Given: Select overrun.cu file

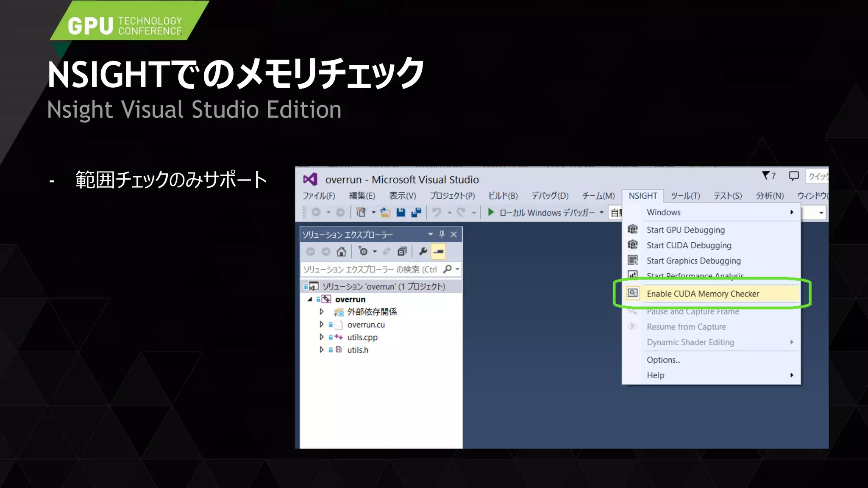Looking at the screenshot, I should 366,325.
